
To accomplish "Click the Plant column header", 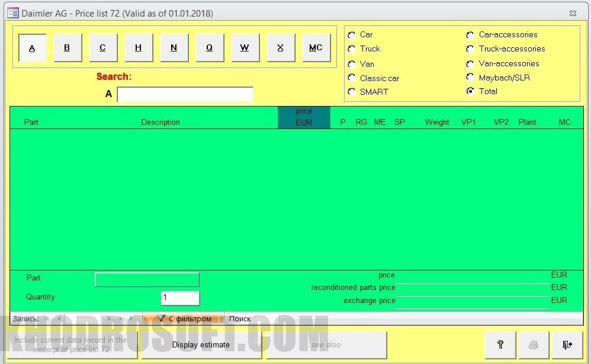I will [x=527, y=122].
